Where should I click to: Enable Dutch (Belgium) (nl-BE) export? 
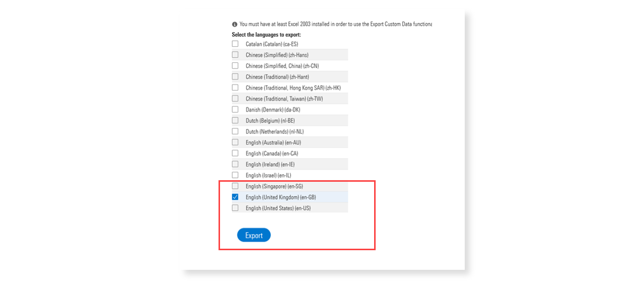tap(235, 120)
